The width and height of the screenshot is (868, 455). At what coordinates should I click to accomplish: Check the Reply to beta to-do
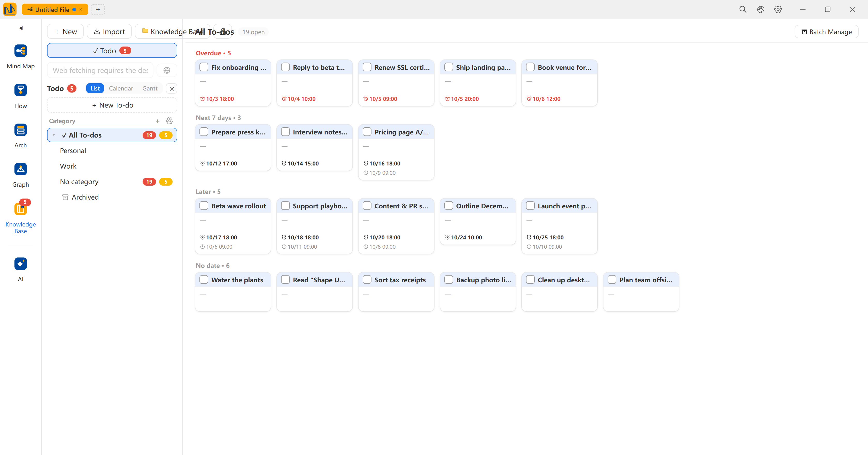(x=285, y=67)
